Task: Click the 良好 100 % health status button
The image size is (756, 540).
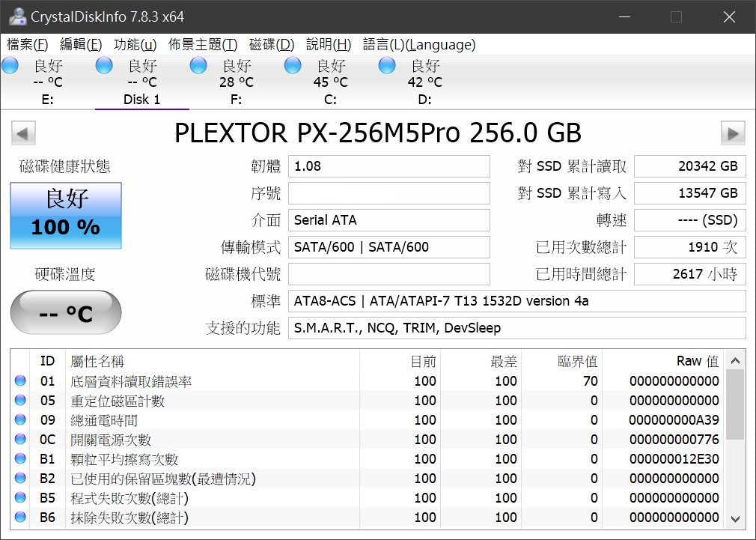Action: coord(66,216)
